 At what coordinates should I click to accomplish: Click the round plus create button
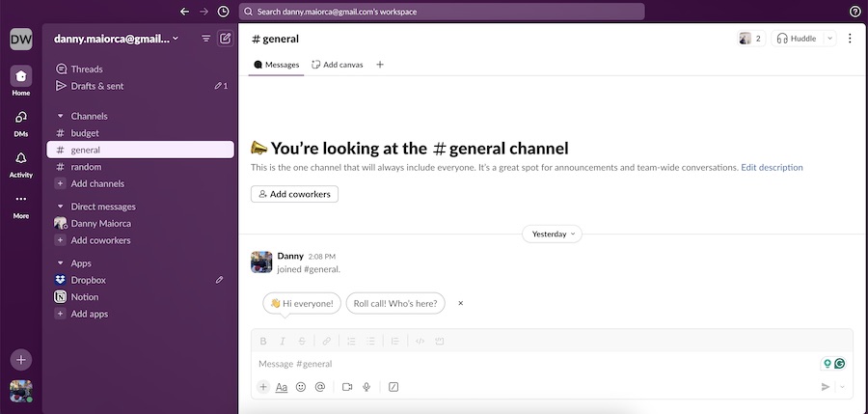pyautogui.click(x=21, y=360)
